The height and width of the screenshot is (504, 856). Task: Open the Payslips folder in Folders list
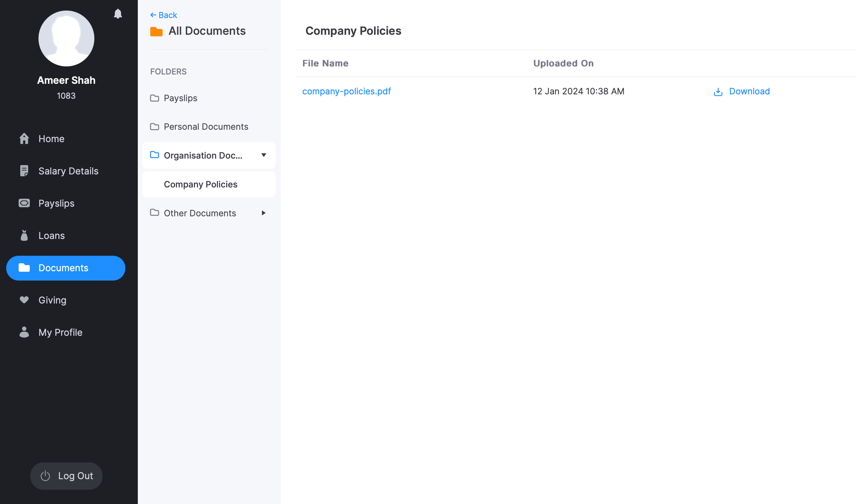(180, 98)
